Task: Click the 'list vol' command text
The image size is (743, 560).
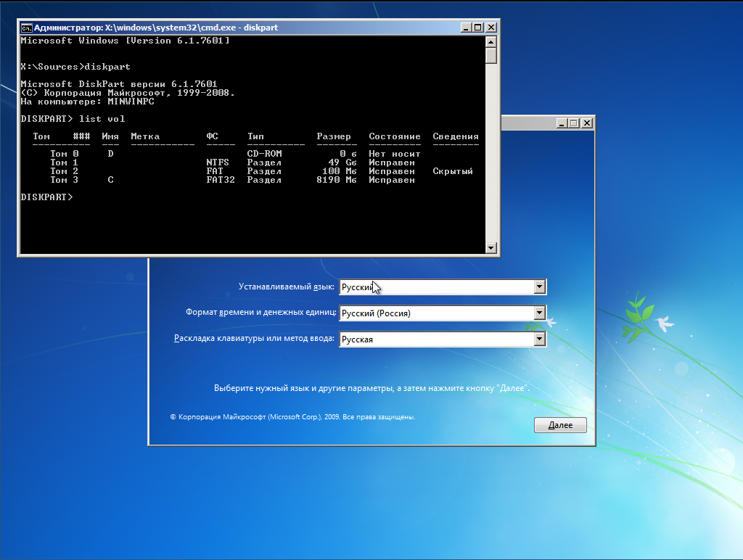Action: [x=102, y=119]
